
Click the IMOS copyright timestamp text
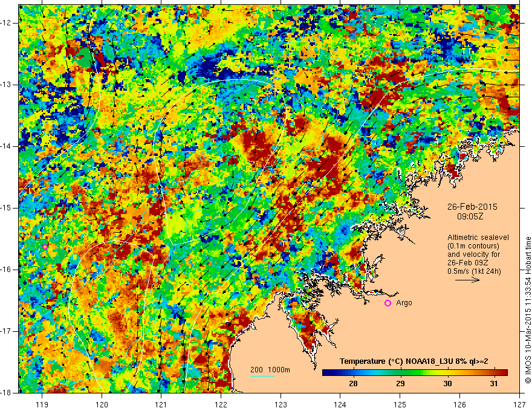pyautogui.click(x=528, y=310)
